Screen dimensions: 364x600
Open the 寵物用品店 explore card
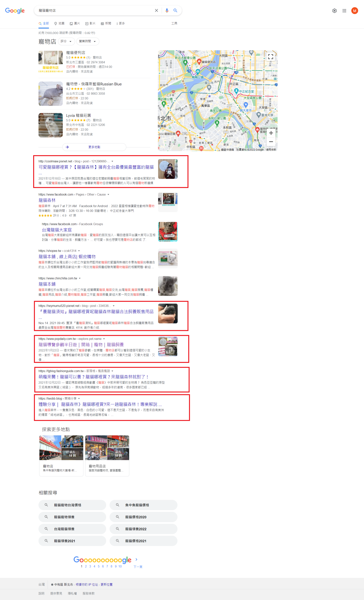point(107,456)
